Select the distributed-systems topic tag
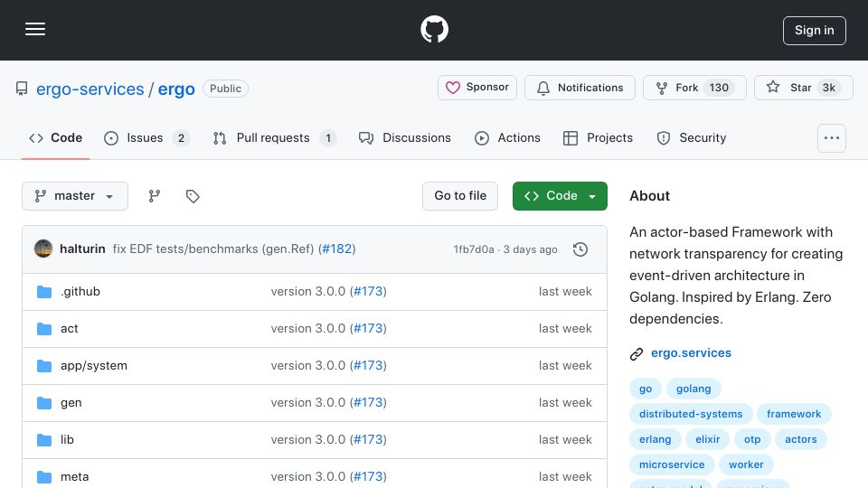This screenshot has height=488, width=868. pos(691,414)
